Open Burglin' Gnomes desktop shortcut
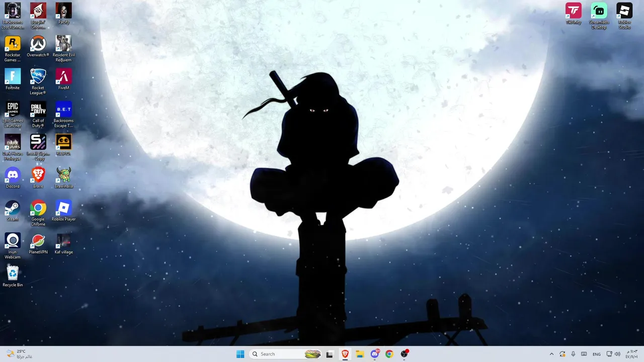The height and width of the screenshot is (362, 644). (38, 16)
